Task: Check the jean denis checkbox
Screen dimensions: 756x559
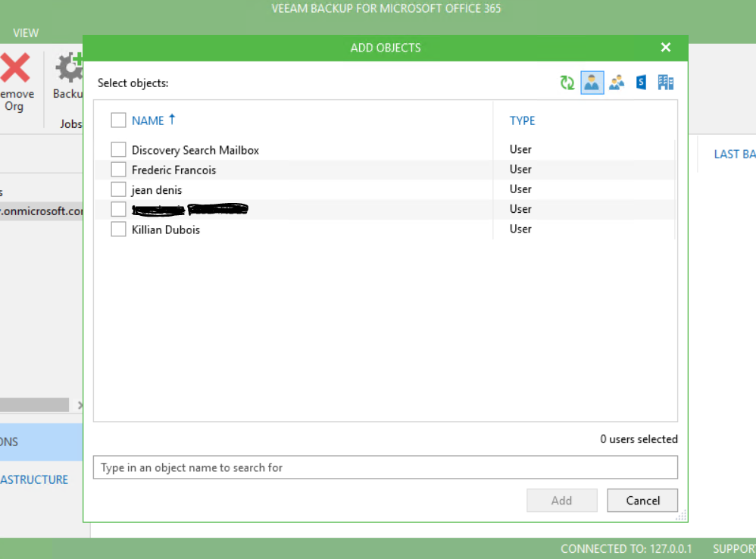Action: (119, 189)
